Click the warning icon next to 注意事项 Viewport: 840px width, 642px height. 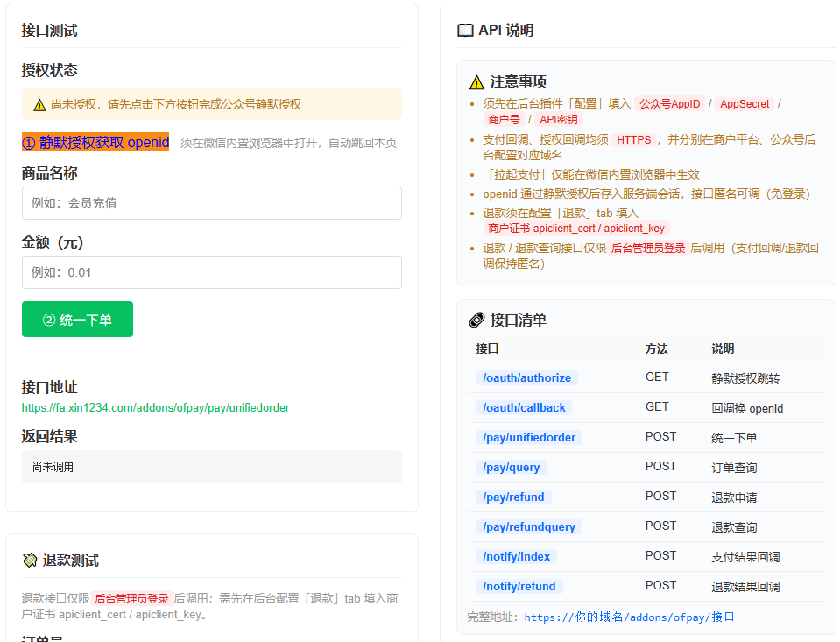476,82
